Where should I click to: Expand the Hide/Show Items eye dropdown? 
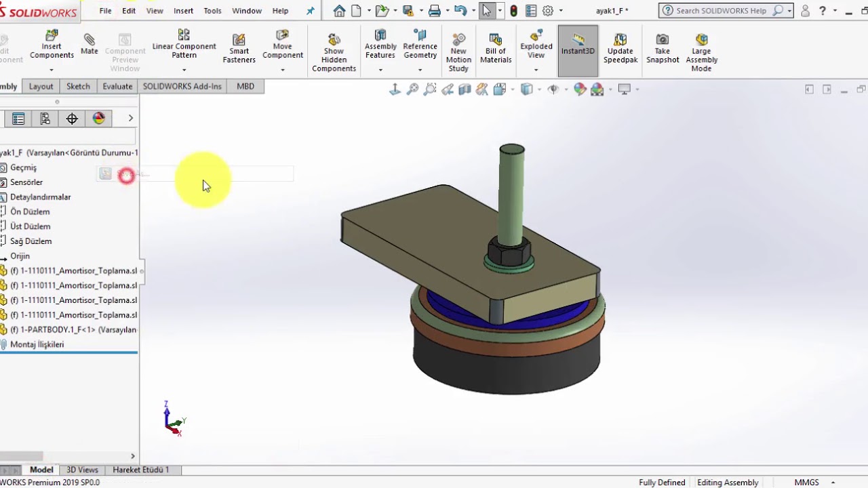566,89
